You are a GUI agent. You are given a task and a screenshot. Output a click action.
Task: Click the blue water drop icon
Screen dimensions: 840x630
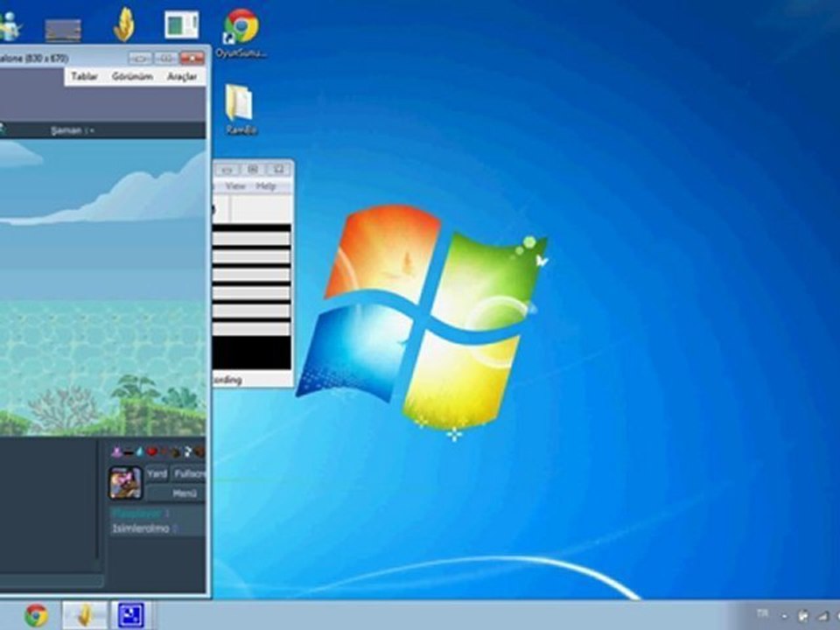pyautogui.click(x=140, y=452)
